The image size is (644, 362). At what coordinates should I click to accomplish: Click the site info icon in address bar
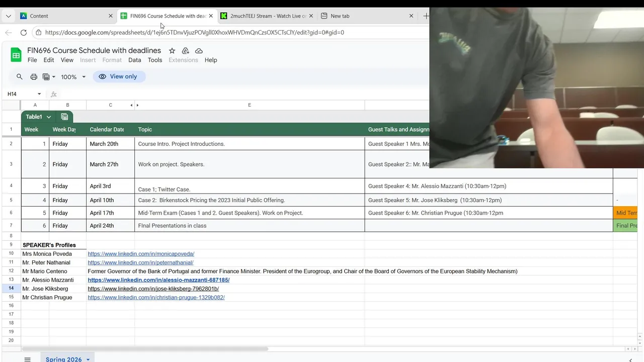click(38, 32)
